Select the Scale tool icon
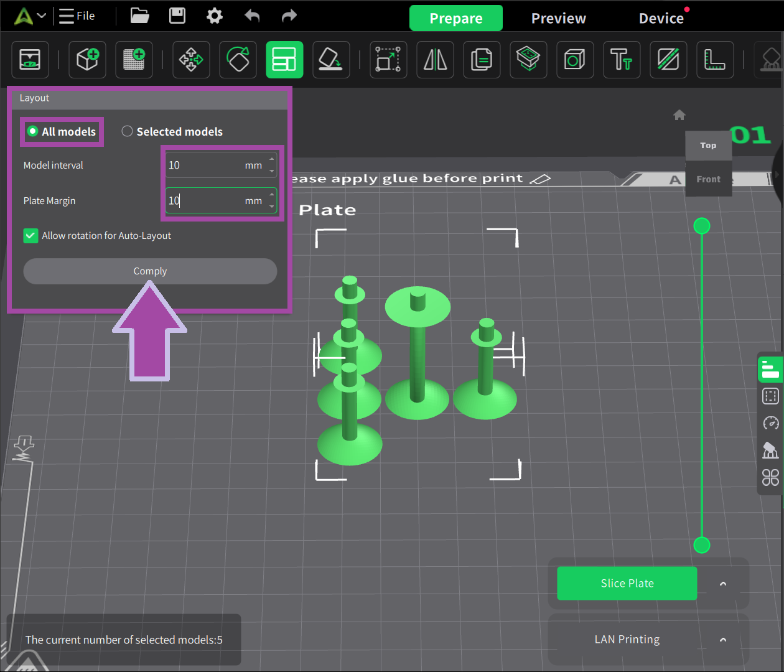This screenshot has width=784, height=672. (x=388, y=60)
